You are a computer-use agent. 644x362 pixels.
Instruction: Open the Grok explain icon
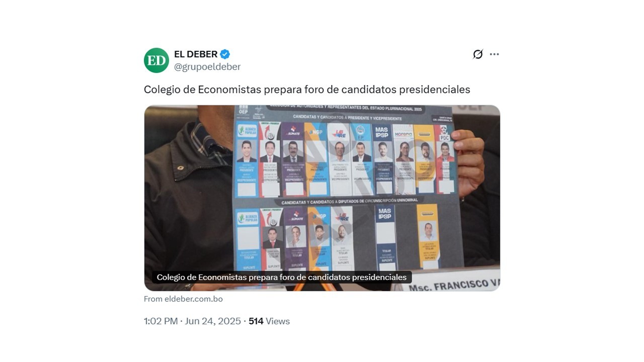[477, 54]
